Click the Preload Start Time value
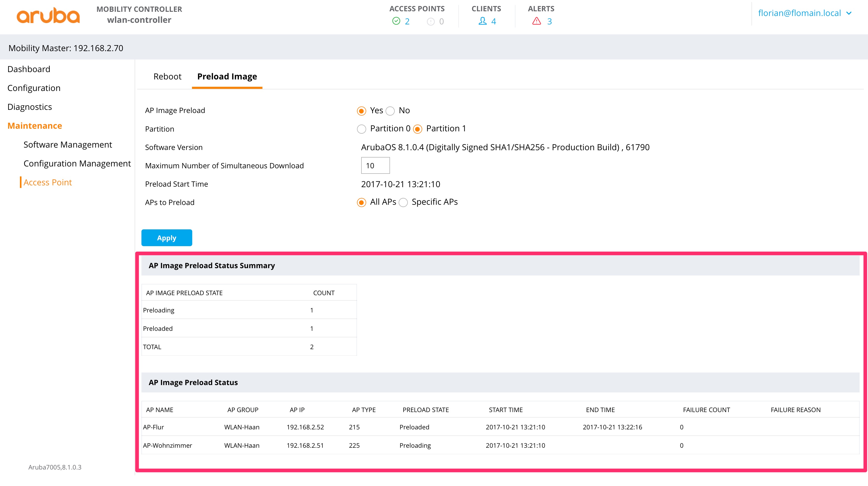868x486 pixels. click(x=401, y=184)
